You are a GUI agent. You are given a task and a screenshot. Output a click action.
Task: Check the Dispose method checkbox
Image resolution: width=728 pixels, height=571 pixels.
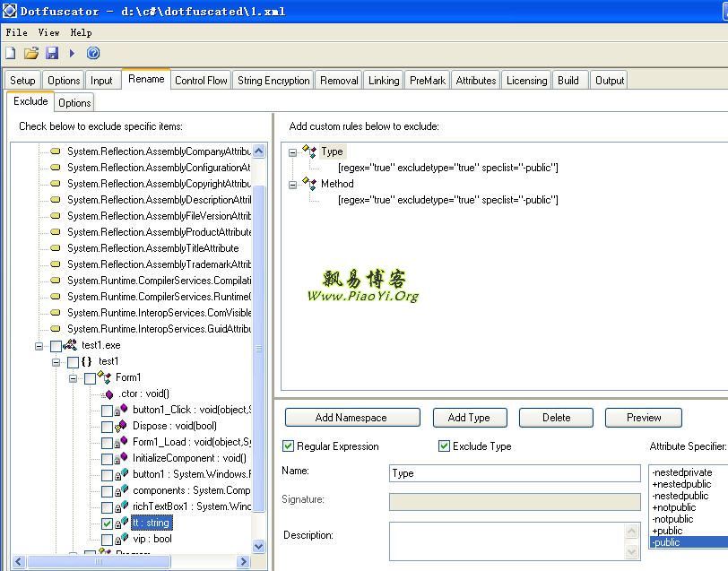108,427
